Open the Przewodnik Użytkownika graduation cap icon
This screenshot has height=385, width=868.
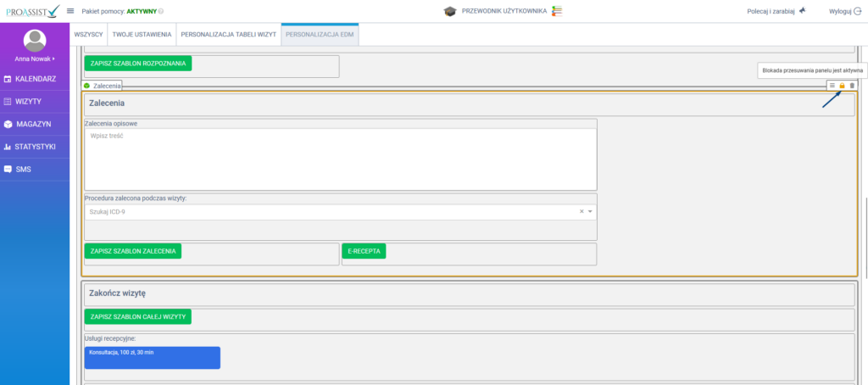click(449, 11)
